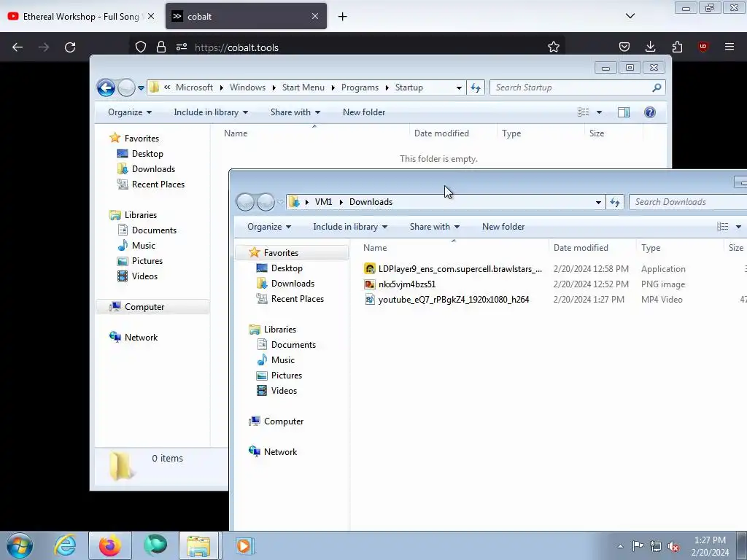
Task: Open Windows Media Player from the taskbar
Action: coord(245,545)
